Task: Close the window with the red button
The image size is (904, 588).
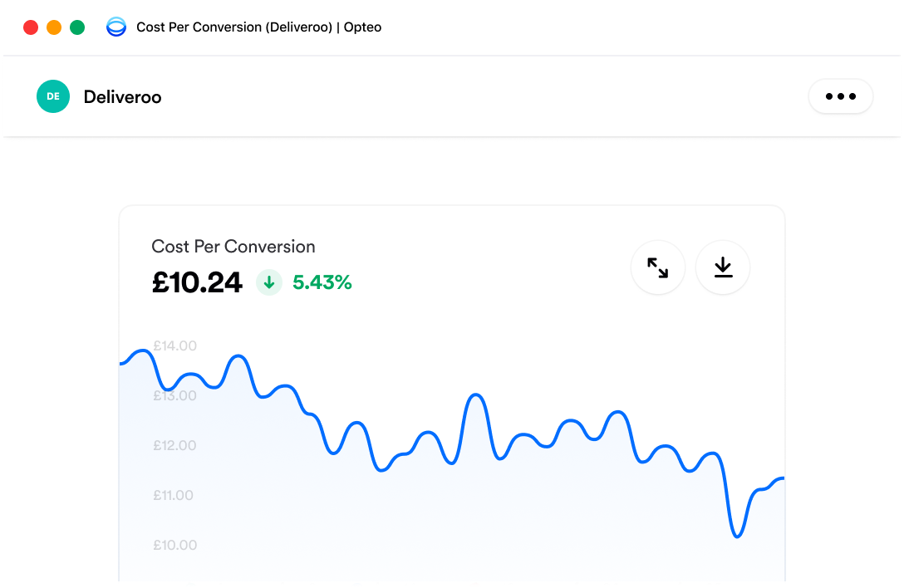Action: [31, 27]
